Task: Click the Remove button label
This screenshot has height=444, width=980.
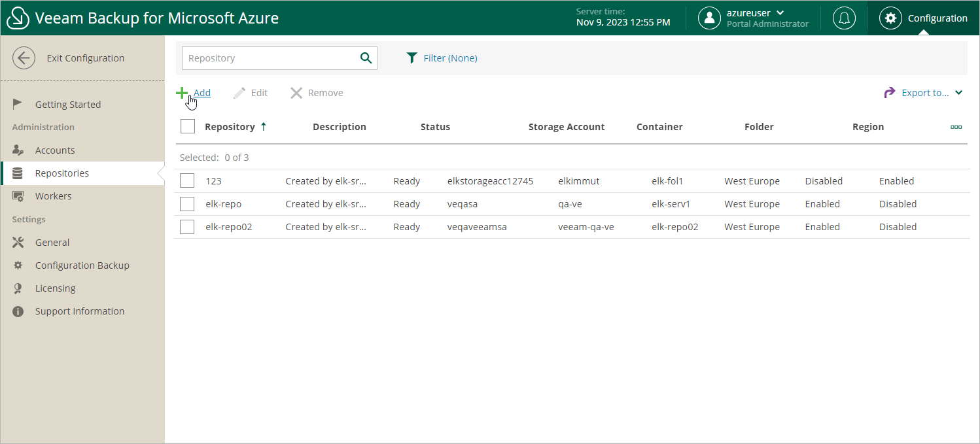Action: (326, 93)
